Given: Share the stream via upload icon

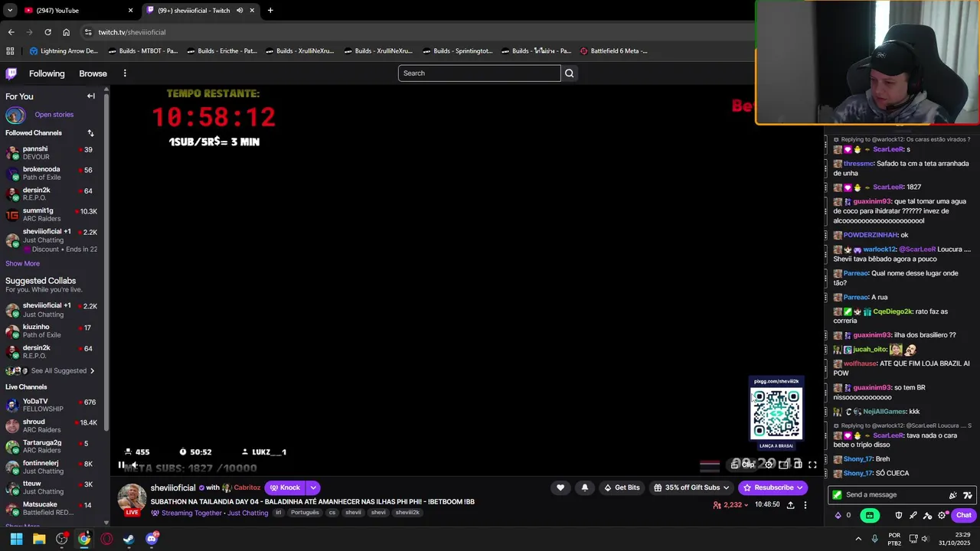Looking at the screenshot, I should 790,505.
